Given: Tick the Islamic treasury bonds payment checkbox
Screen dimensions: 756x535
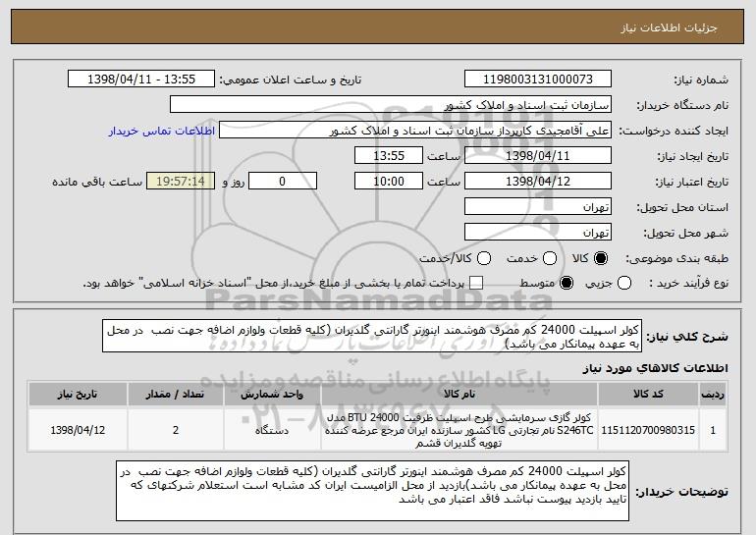Looking at the screenshot, I should click(476, 283).
